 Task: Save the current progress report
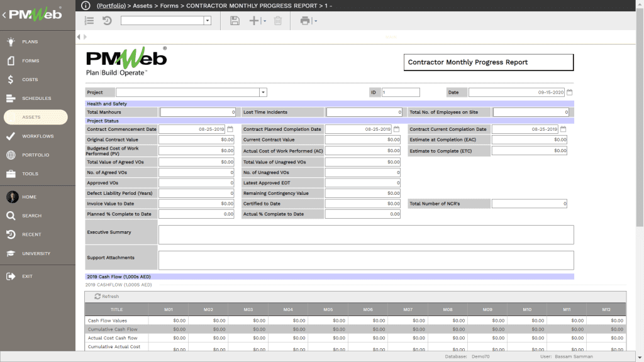coord(235,20)
